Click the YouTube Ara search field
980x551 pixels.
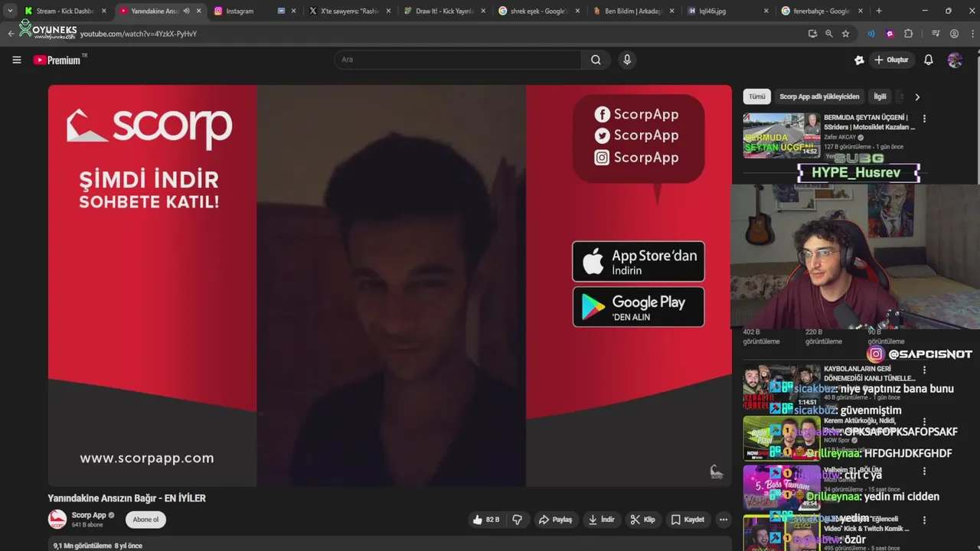(x=458, y=60)
